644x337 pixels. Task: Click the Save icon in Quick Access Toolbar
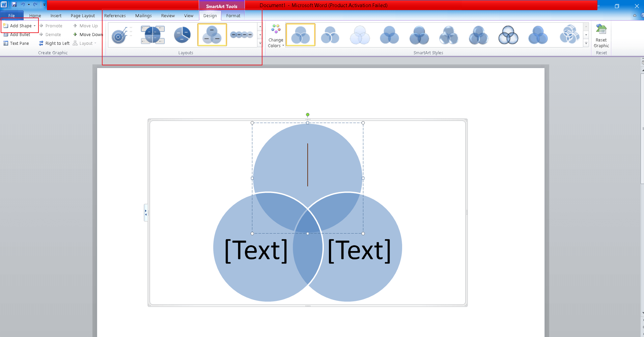coord(14,5)
